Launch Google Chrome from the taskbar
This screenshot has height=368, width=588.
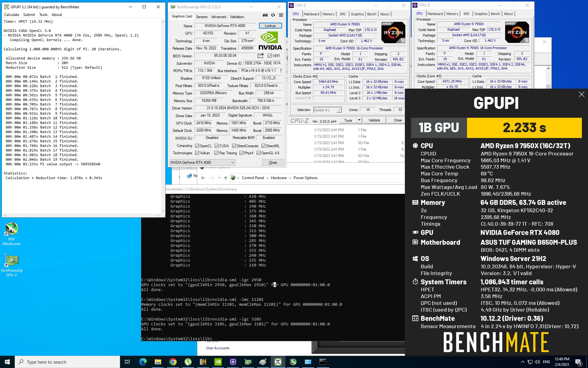click(x=173, y=362)
